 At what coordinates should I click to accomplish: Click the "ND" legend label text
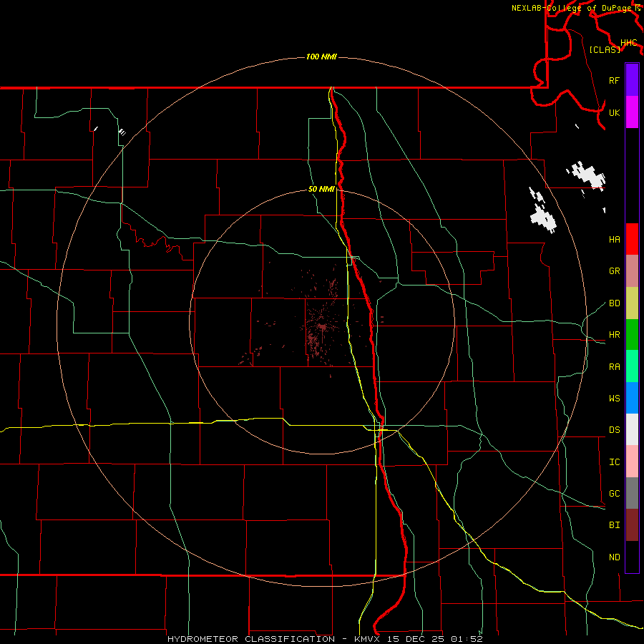pyautogui.click(x=615, y=557)
